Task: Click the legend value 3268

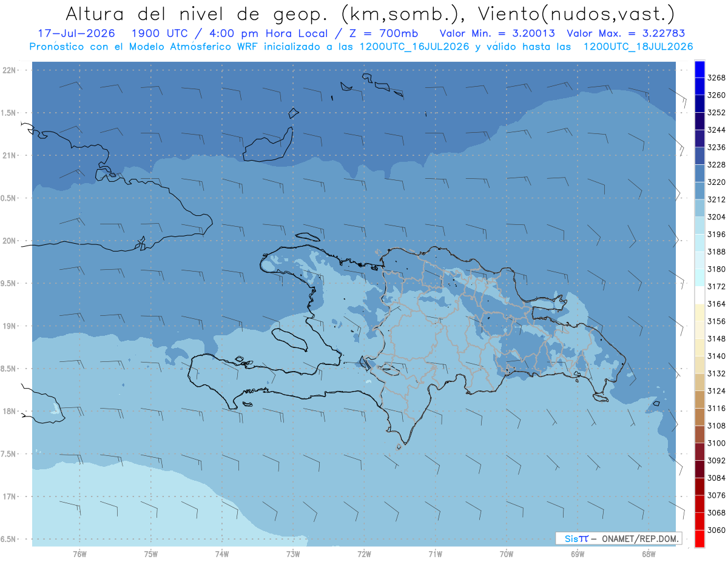Action: click(716, 78)
